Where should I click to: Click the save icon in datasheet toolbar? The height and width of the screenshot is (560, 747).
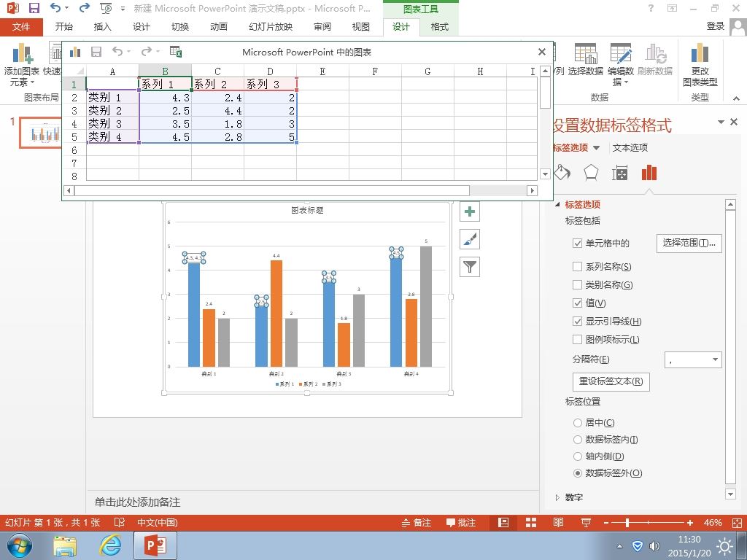96,52
